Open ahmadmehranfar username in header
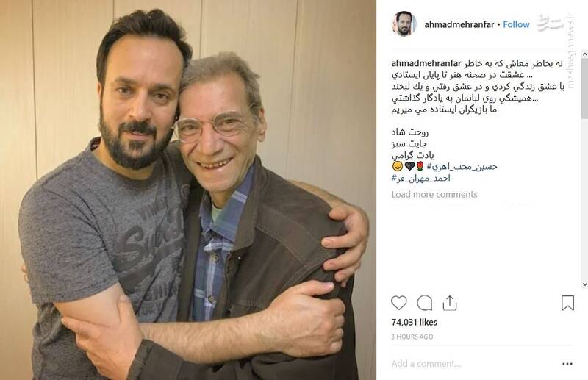 tap(459, 24)
